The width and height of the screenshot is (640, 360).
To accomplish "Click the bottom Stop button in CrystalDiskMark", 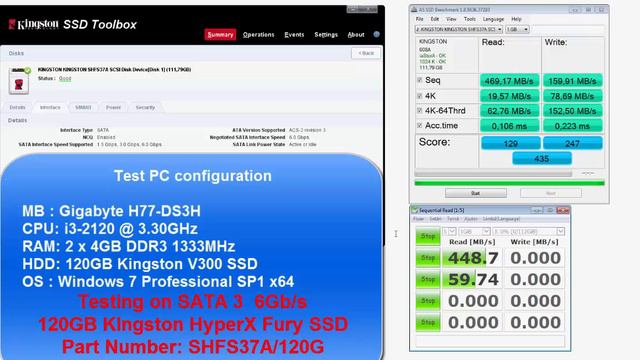I will coord(428,322).
